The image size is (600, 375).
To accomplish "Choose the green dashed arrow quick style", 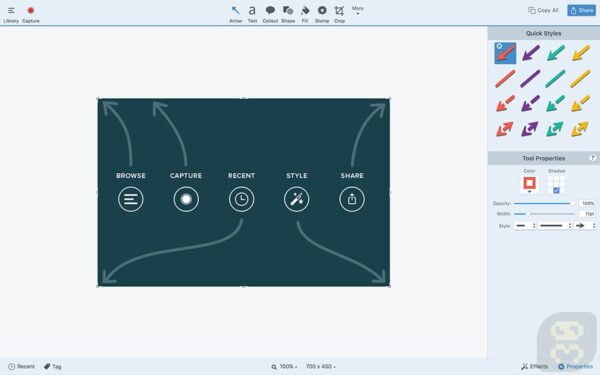I will tap(556, 104).
